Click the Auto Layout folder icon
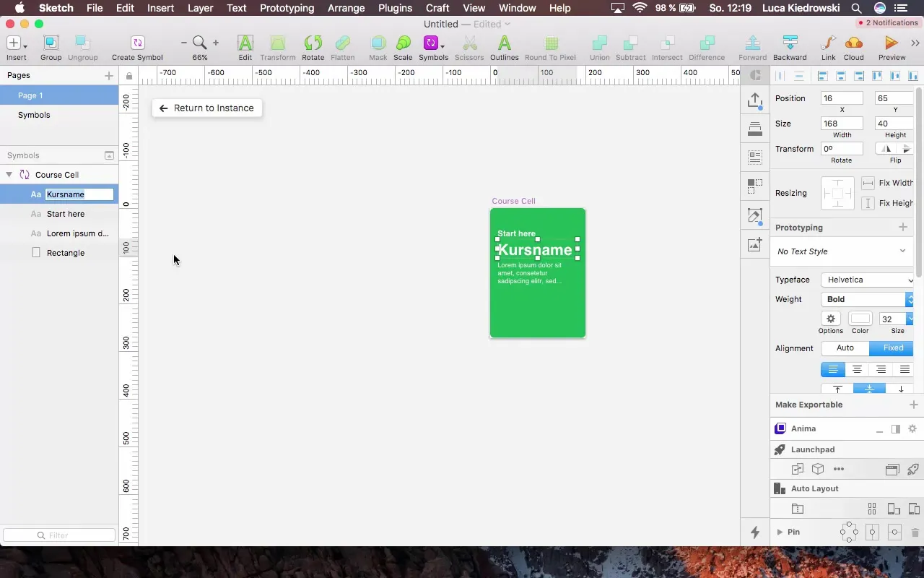This screenshot has height=578, width=924. pyautogui.click(x=798, y=509)
